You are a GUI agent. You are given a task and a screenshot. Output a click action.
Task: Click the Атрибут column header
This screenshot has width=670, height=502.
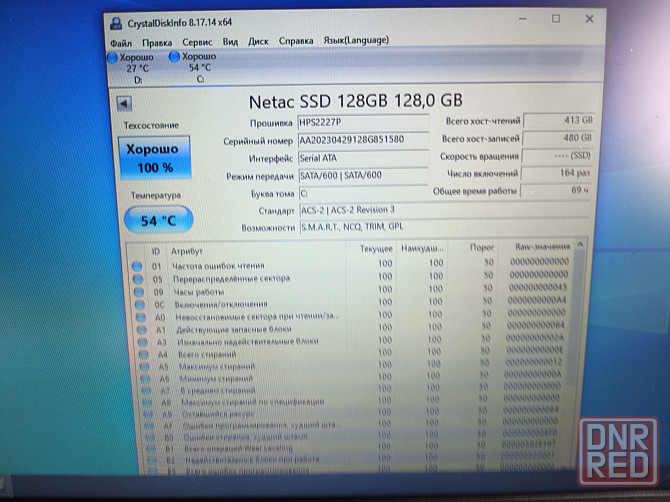187,251
